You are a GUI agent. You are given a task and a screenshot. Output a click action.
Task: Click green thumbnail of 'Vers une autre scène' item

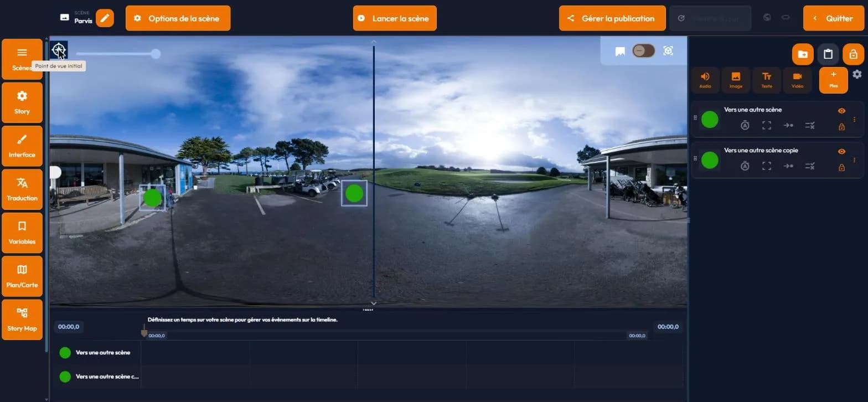710,120
